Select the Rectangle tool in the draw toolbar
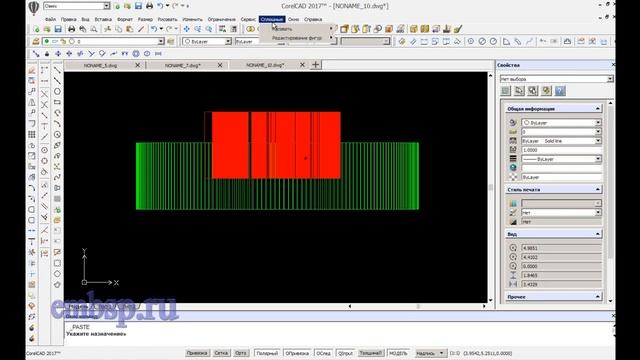 (57, 102)
